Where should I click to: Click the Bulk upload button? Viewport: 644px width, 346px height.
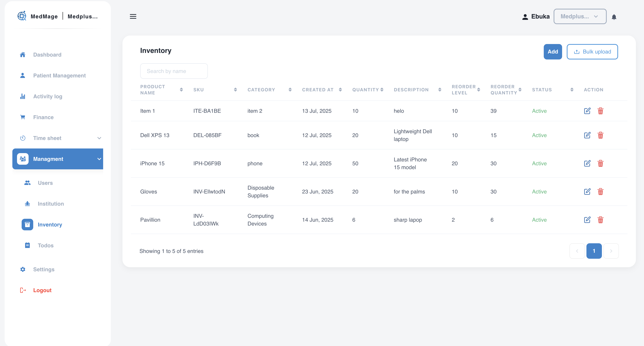coord(592,52)
